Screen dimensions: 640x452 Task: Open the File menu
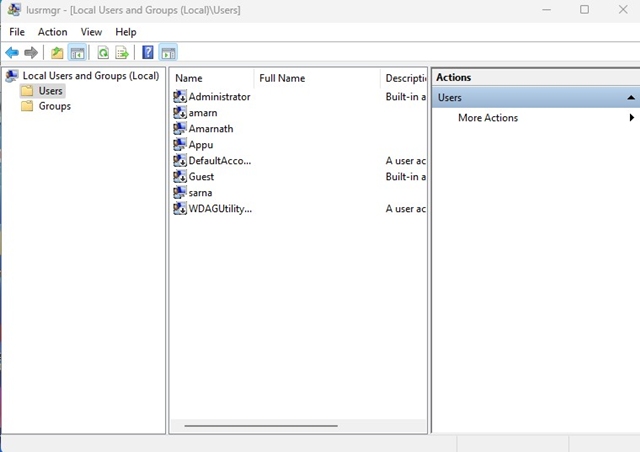17,32
